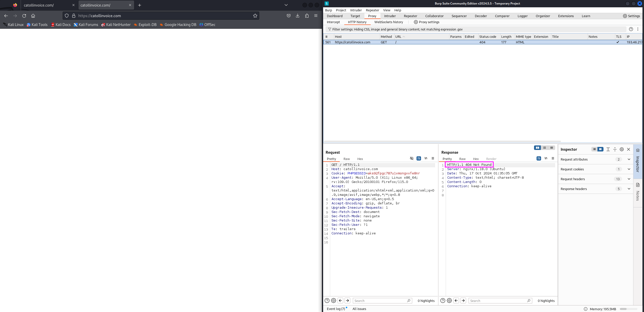Image resolution: width=644 pixels, height=312 pixels.
Task: Open Event log in status bar
Action: click(336, 309)
